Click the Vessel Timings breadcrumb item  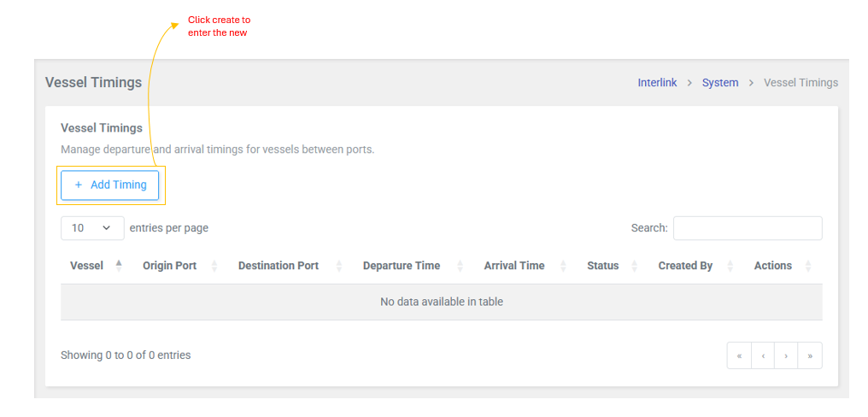801,83
